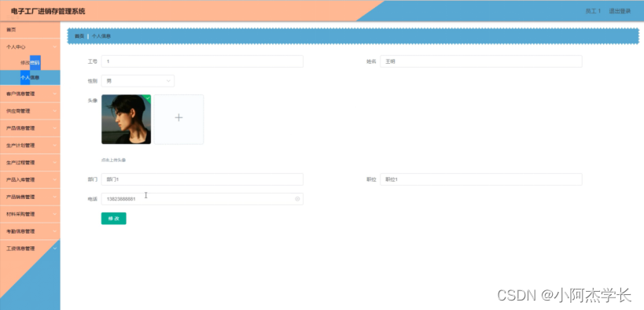Viewport: 644px width, 310px height.
Task: Go to 首页 in the sidebar
Action: [30, 30]
